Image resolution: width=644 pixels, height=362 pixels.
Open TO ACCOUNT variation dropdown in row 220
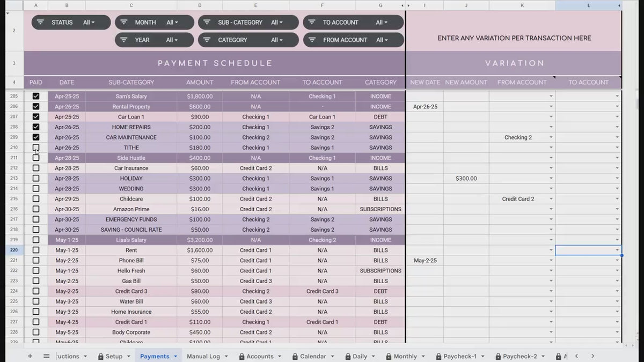click(617, 250)
